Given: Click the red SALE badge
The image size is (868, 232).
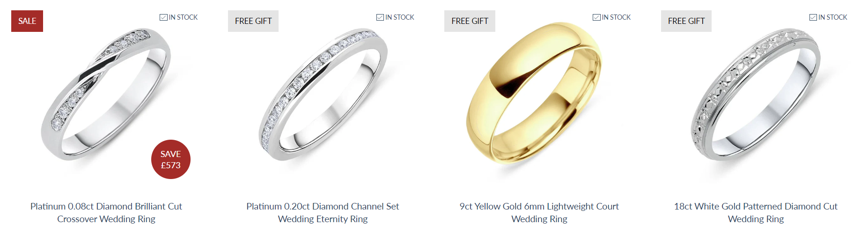Looking at the screenshot, I should pos(27,21).
